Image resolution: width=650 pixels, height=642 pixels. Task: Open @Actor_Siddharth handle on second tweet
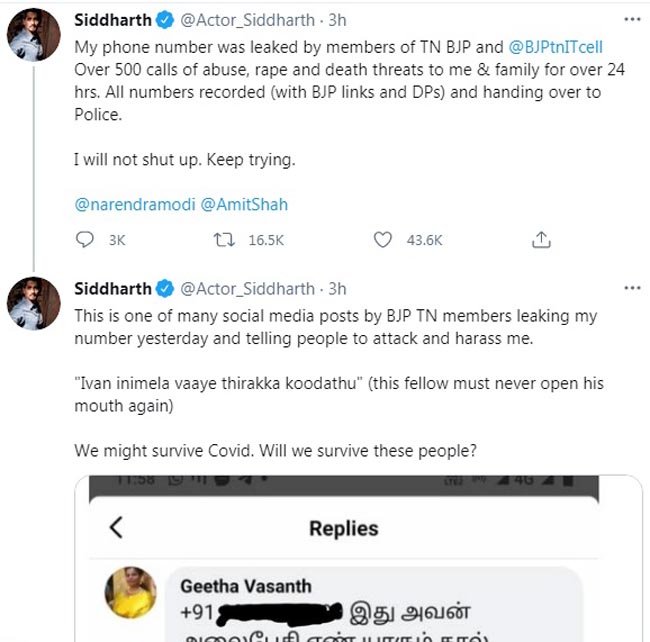248,289
